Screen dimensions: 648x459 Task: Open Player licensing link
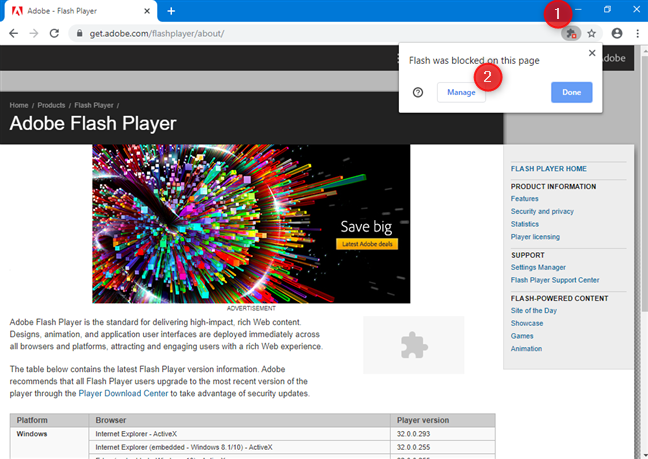[535, 237]
